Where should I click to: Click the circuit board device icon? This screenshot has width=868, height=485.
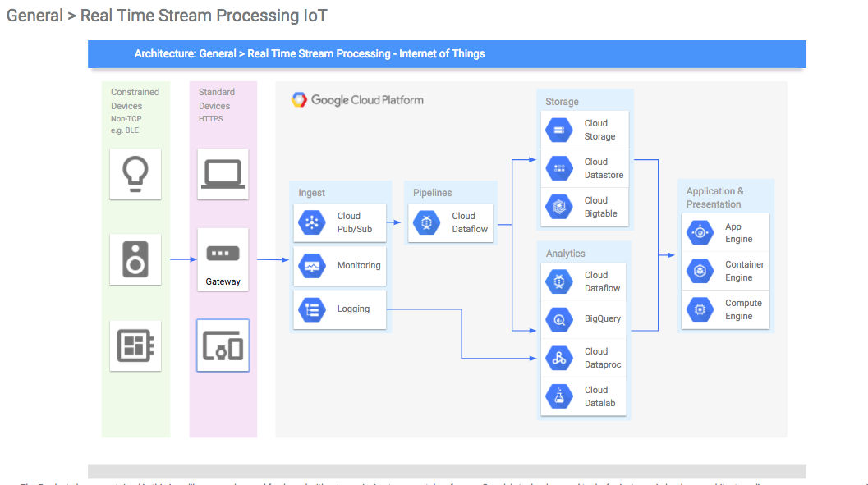click(135, 345)
